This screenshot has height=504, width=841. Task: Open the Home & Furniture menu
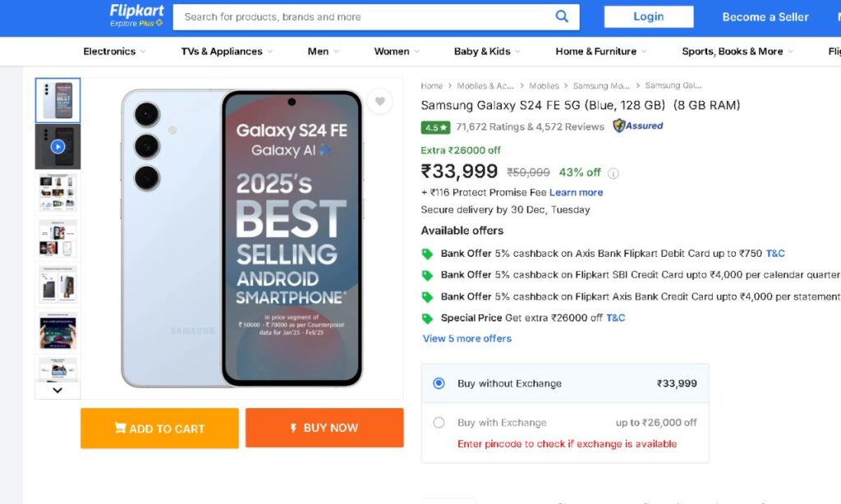pos(600,52)
